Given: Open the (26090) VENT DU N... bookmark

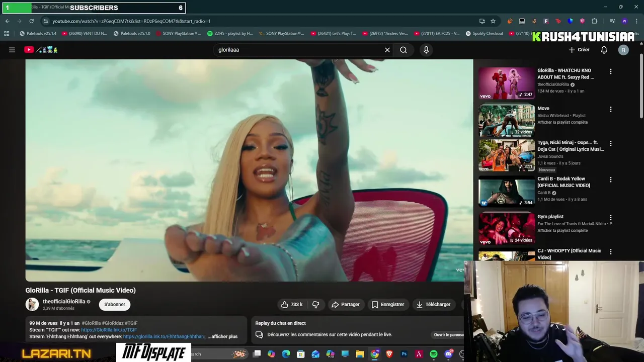Looking at the screenshot, I should pyautogui.click(x=84, y=34).
